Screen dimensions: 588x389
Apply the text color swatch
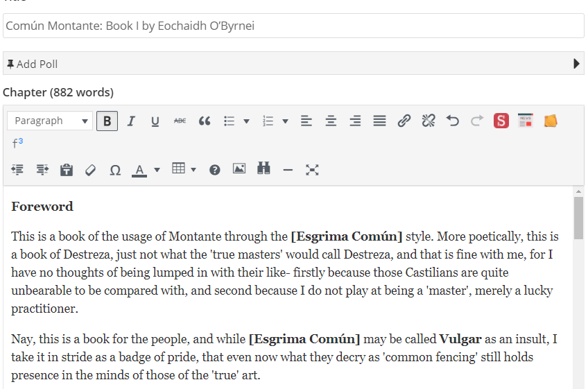[139, 170]
